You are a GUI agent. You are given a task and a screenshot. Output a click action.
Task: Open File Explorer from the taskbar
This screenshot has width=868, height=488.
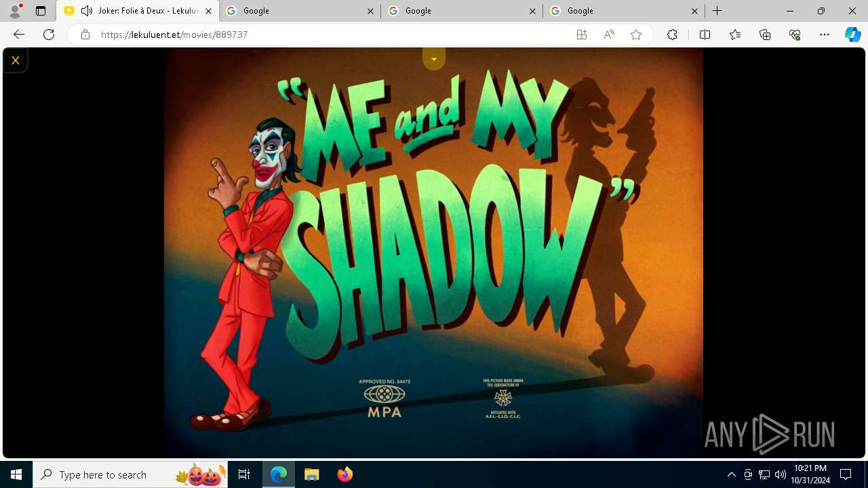[311, 474]
